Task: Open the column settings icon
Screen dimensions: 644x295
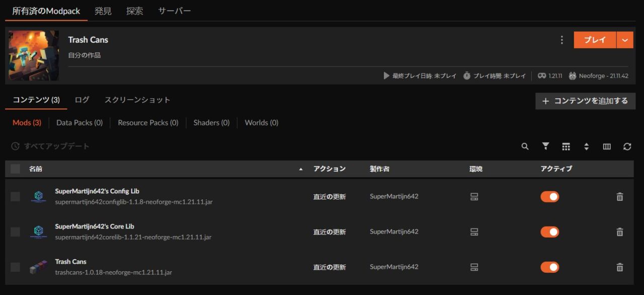Action: (607, 146)
